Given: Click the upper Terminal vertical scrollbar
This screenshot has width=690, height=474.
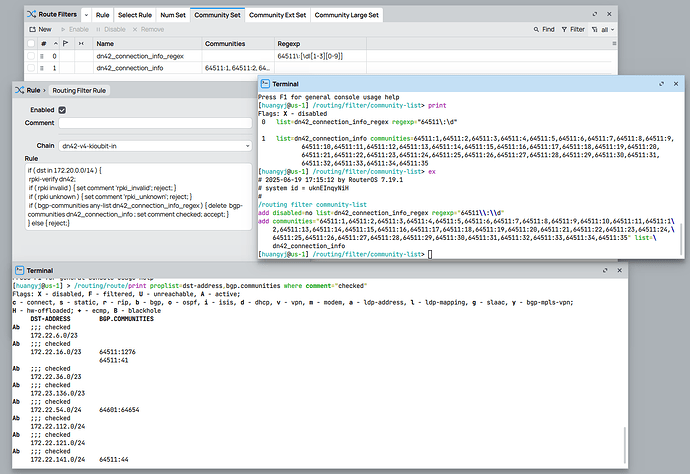Looking at the screenshot, I should (x=682, y=239).
